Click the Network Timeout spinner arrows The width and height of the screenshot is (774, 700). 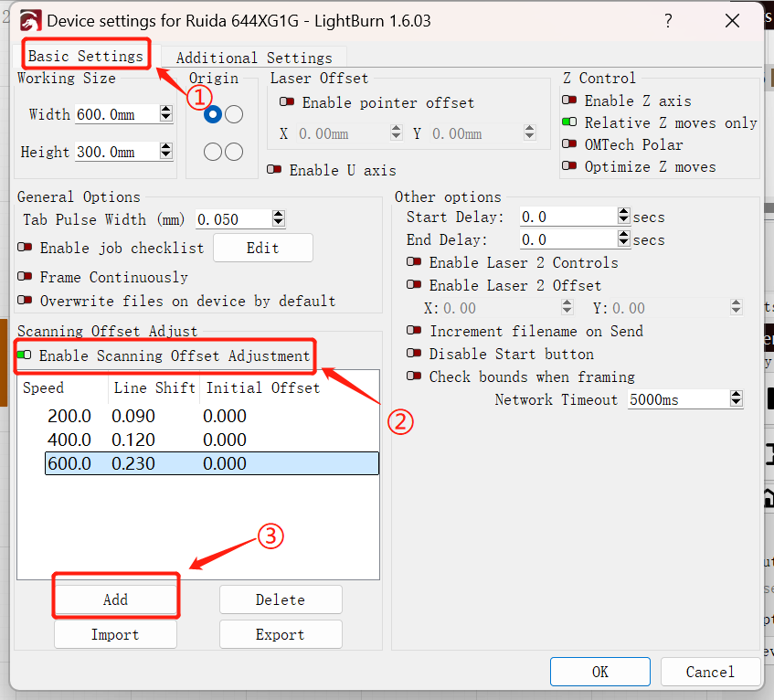(x=736, y=399)
